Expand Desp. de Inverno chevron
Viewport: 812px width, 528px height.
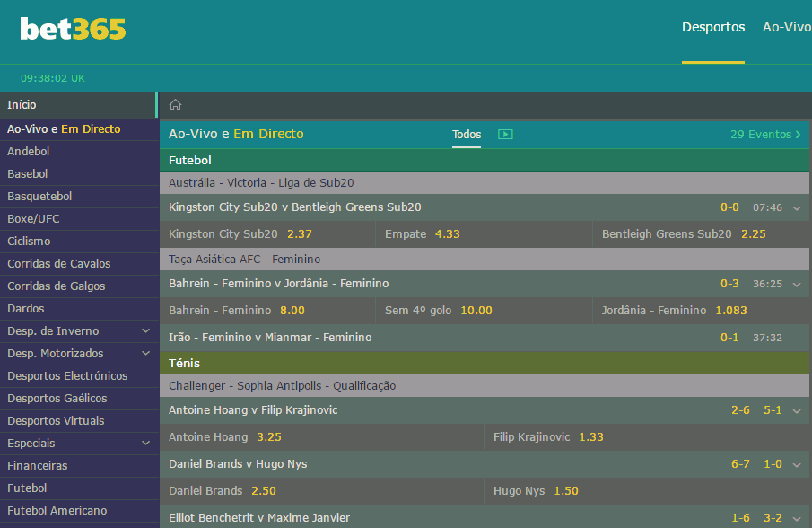pos(146,330)
